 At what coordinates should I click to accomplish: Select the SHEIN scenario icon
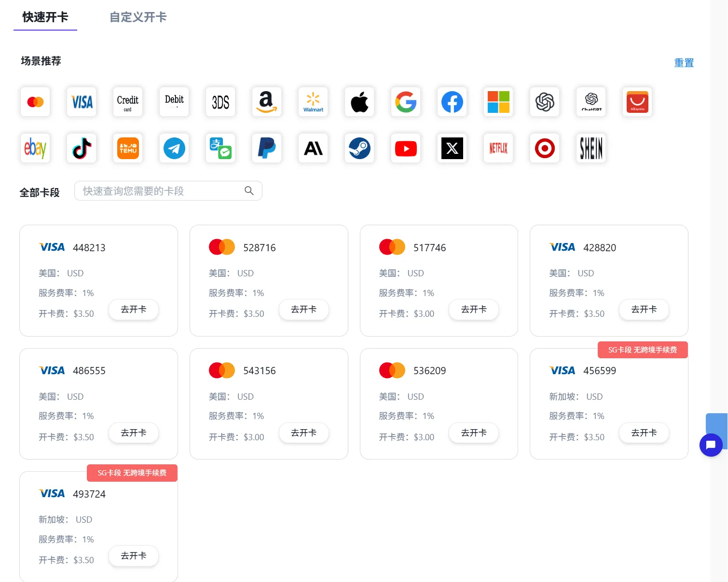591,148
